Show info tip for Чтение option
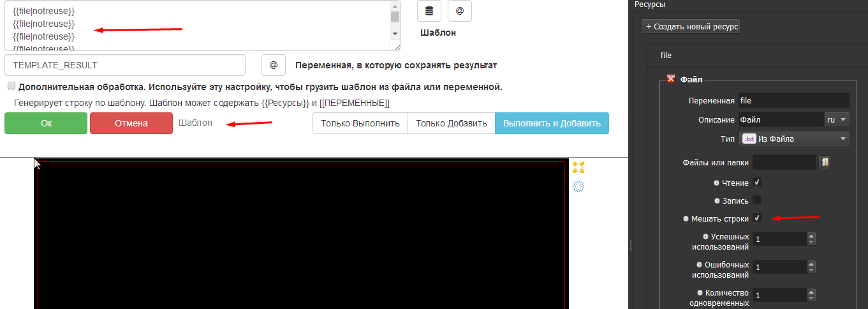 point(717,183)
